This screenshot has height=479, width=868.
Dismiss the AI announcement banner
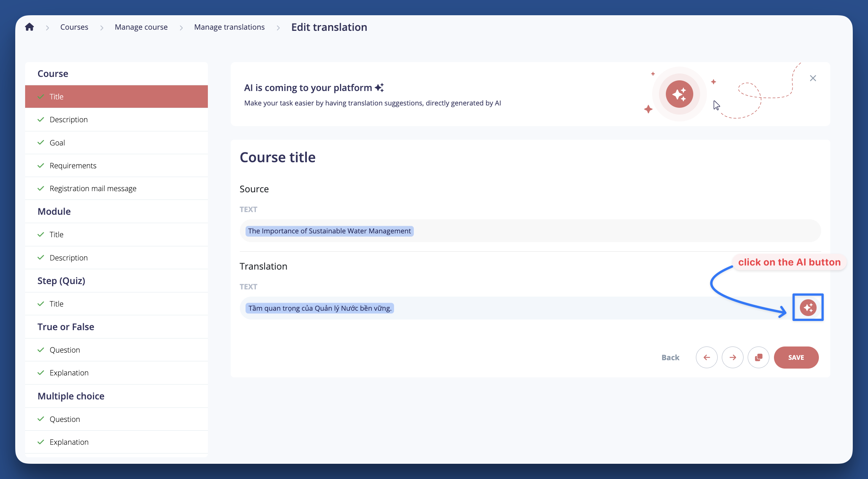coord(813,78)
